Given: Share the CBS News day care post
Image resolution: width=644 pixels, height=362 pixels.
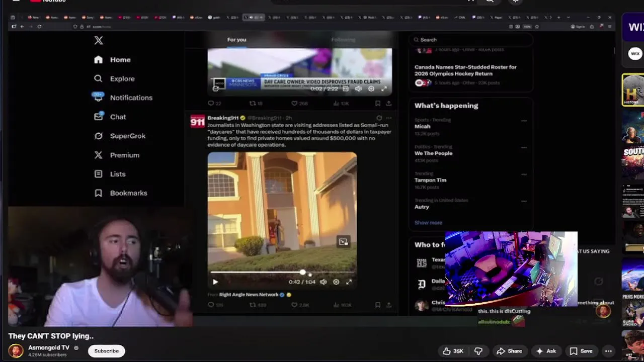Looking at the screenshot, I should pos(388,103).
